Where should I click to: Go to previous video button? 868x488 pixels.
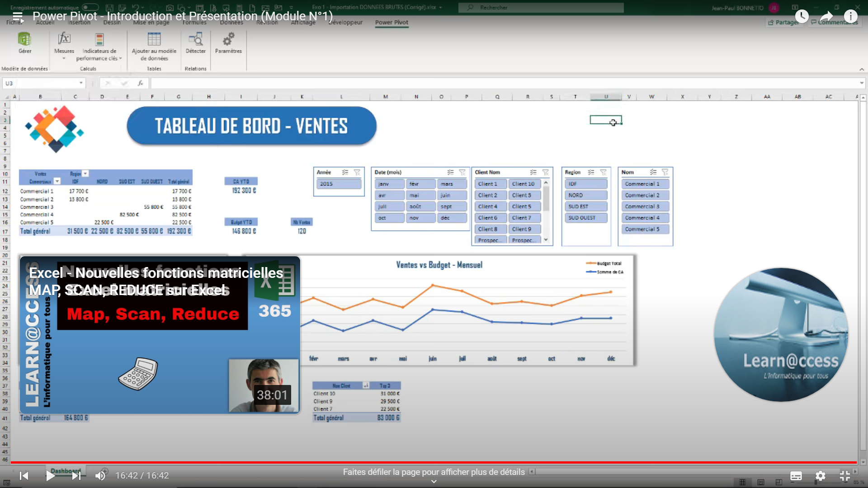[x=24, y=475]
